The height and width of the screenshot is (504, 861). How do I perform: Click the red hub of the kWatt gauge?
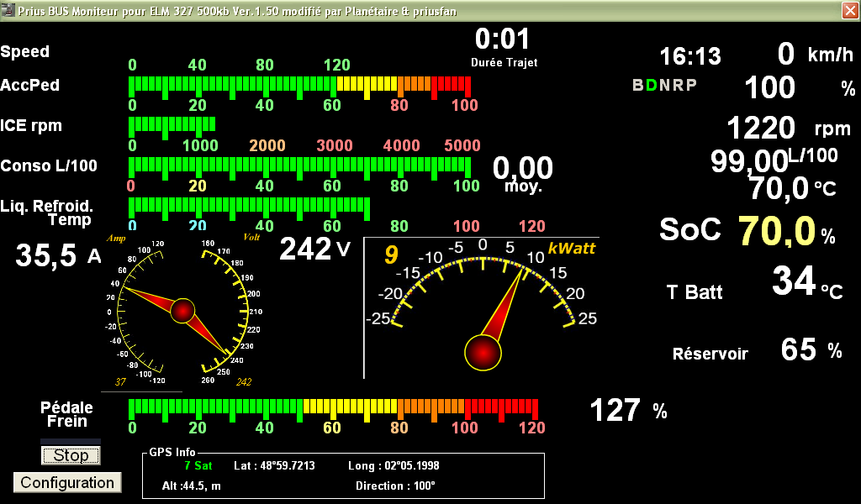483,350
